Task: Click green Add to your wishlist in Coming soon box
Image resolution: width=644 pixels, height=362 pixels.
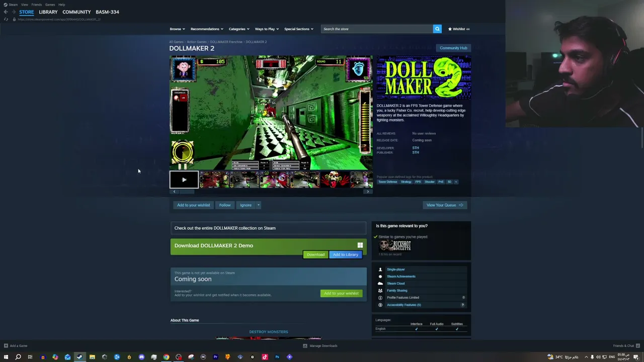Action: pos(341,293)
